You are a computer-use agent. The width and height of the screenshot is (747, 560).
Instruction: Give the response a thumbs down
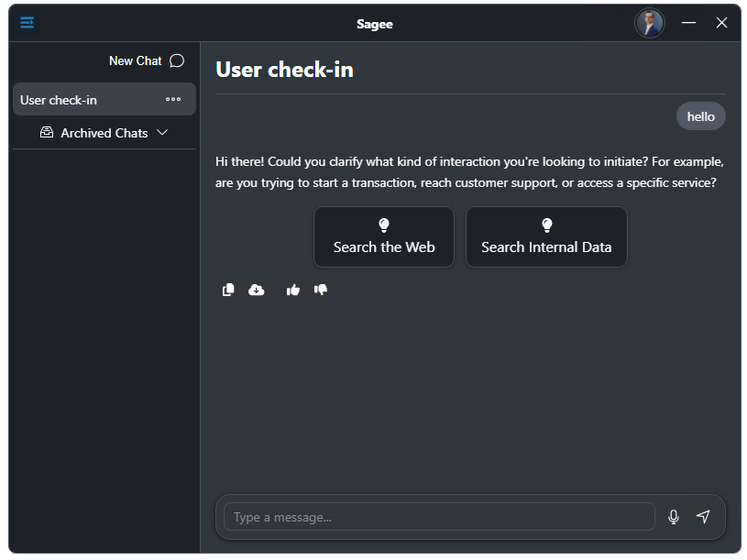(x=321, y=290)
